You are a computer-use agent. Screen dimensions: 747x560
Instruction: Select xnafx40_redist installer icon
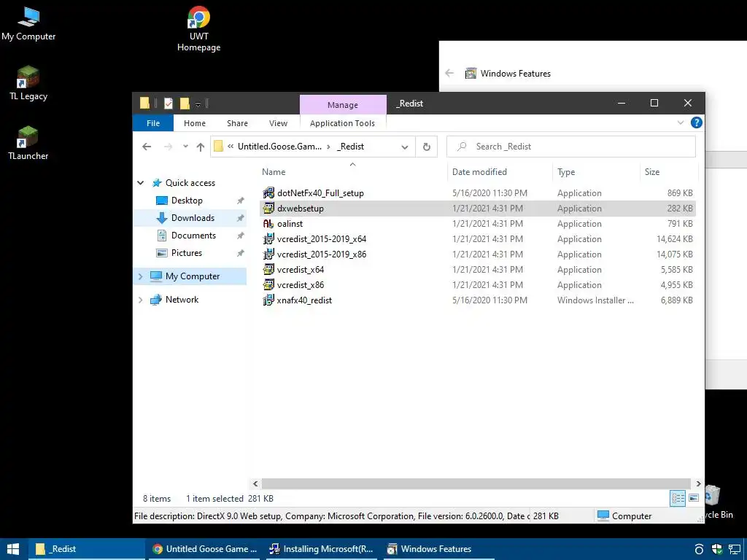[x=268, y=300]
